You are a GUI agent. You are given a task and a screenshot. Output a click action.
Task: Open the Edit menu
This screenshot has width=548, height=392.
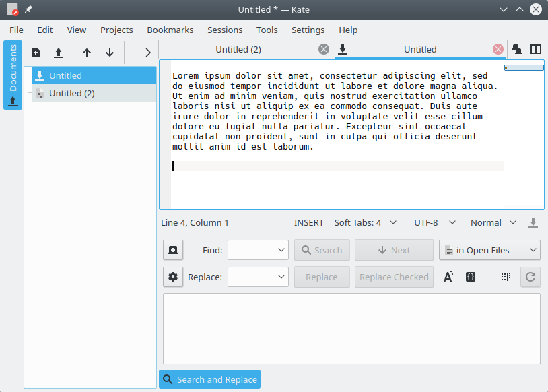[45, 30]
